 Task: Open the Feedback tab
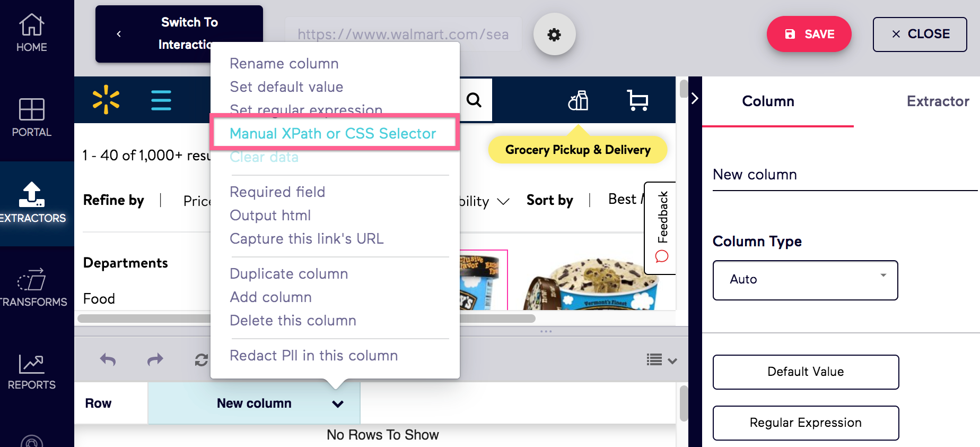(661, 228)
